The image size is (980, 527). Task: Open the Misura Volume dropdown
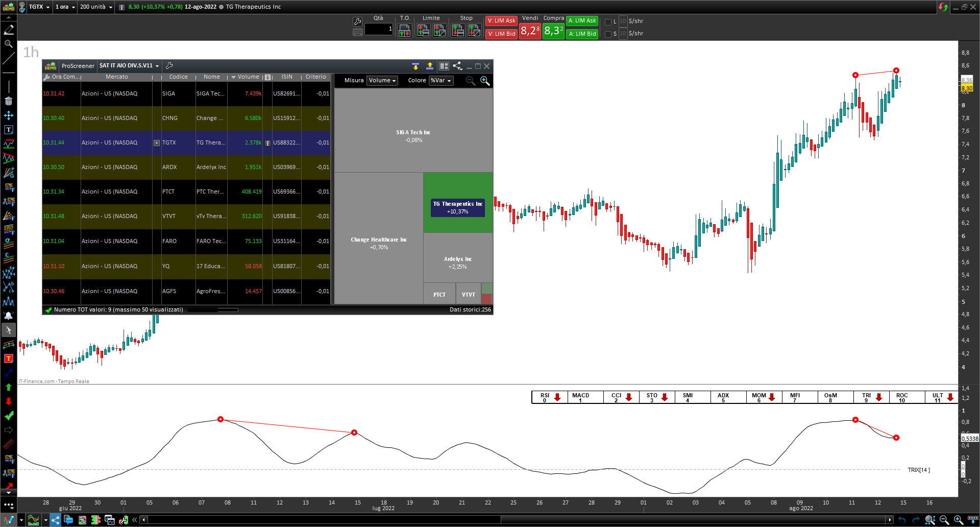pos(382,81)
